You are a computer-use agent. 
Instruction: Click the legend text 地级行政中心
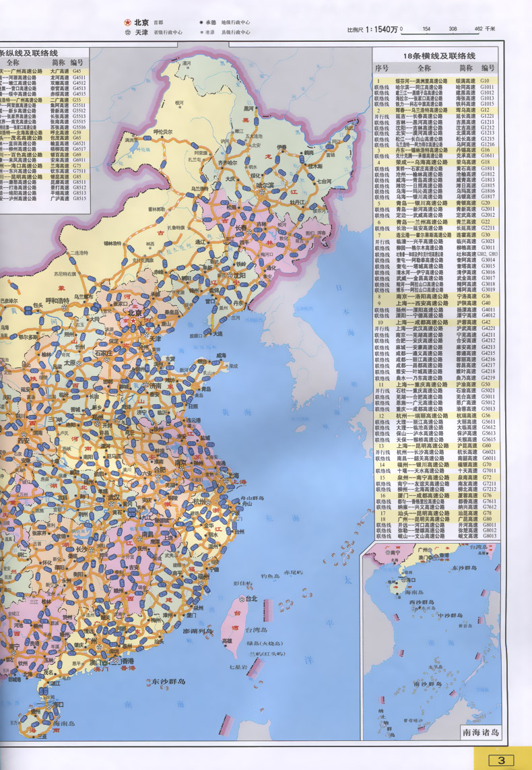[235, 22]
